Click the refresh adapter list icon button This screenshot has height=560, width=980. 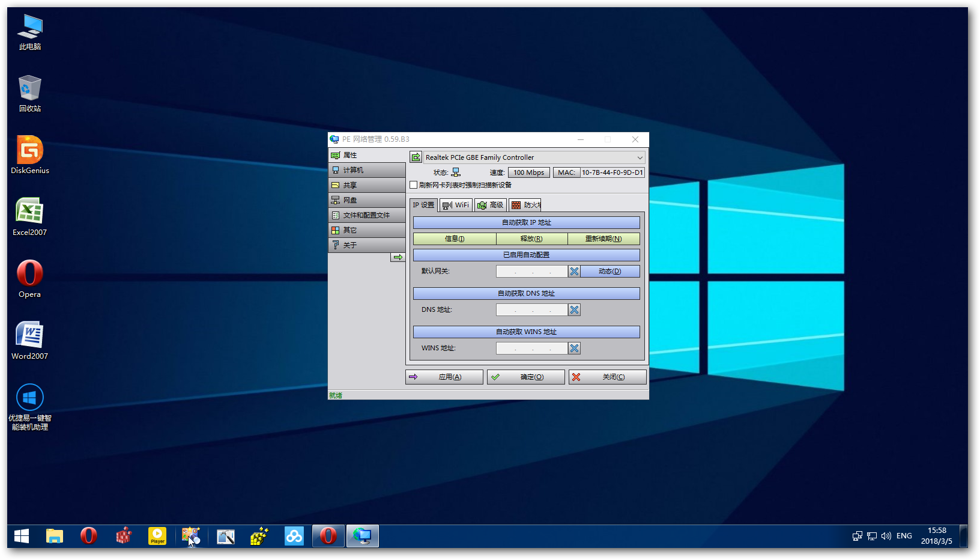tap(416, 157)
